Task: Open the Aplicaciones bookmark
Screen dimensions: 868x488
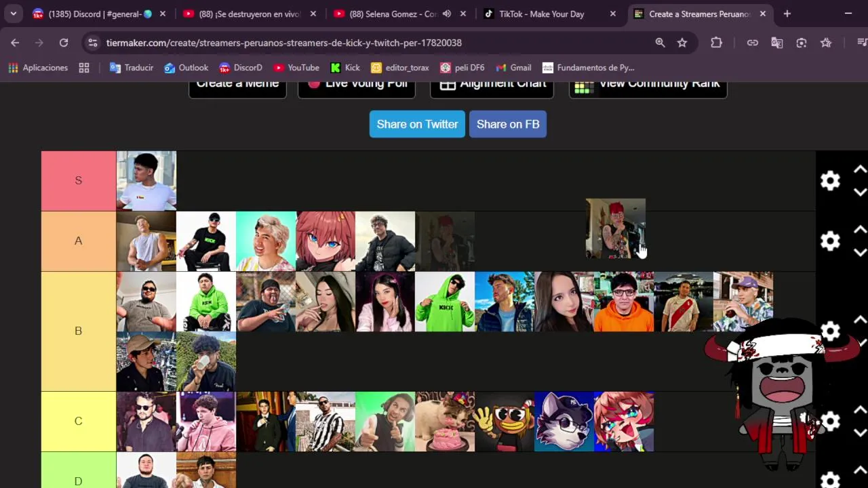Action: tap(38, 68)
